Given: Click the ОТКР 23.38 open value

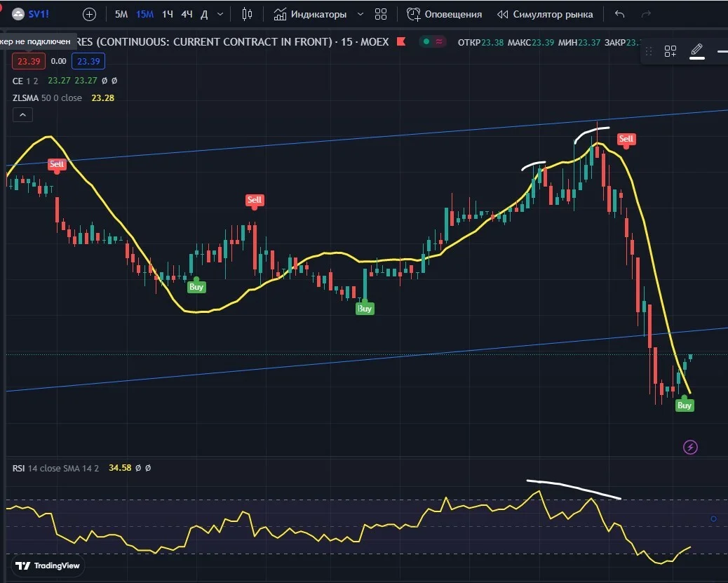Looking at the screenshot, I should (x=480, y=42).
